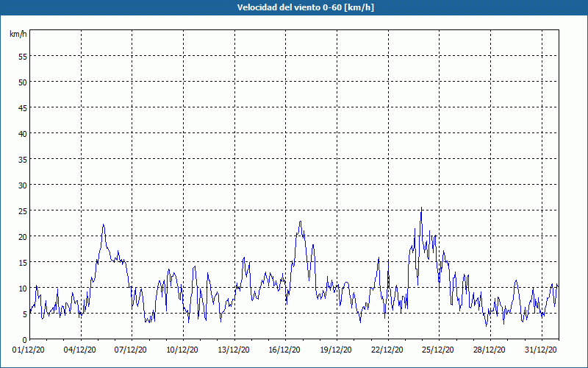Viewport: 588px width, 368px height.
Task: Click the y-axis value 35
Action: tap(23, 159)
